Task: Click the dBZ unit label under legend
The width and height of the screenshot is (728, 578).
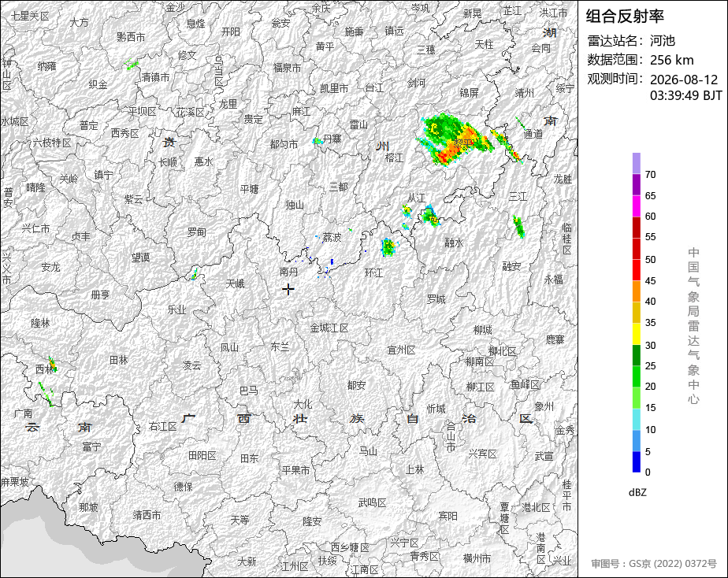Action: (637, 492)
